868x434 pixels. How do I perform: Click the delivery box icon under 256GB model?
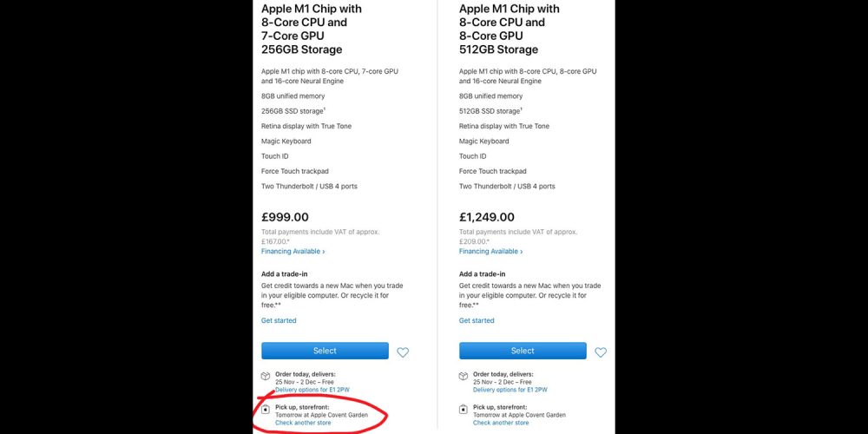[x=265, y=376]
